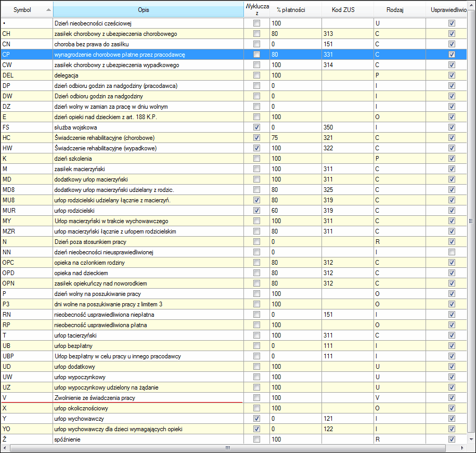
Task: Click the OPD symbol cell
Action: coord(27,273)
